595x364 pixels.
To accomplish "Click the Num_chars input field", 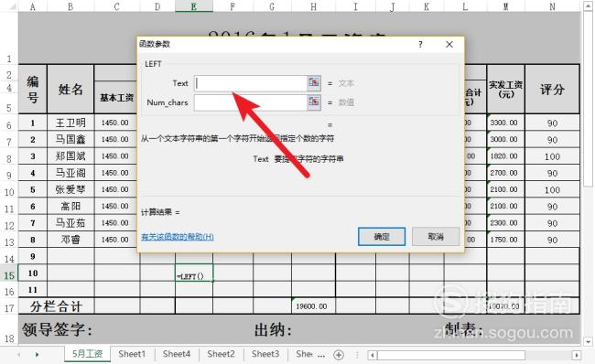I will 251,102.
